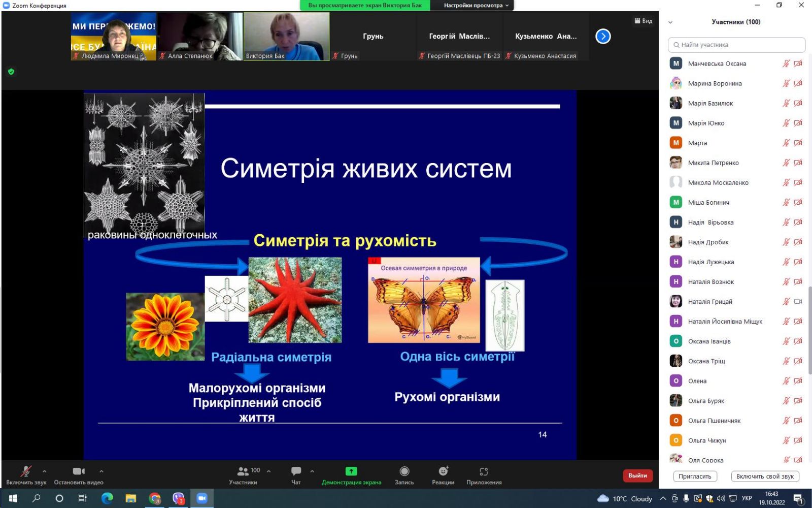Start recording with the Запись icon
The width and height of the screenshot is (812, 508).
tap(404, 471)
